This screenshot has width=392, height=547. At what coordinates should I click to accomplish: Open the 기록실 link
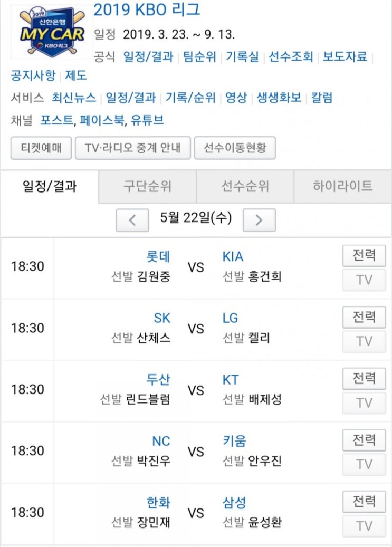click(x=242, y=56)
